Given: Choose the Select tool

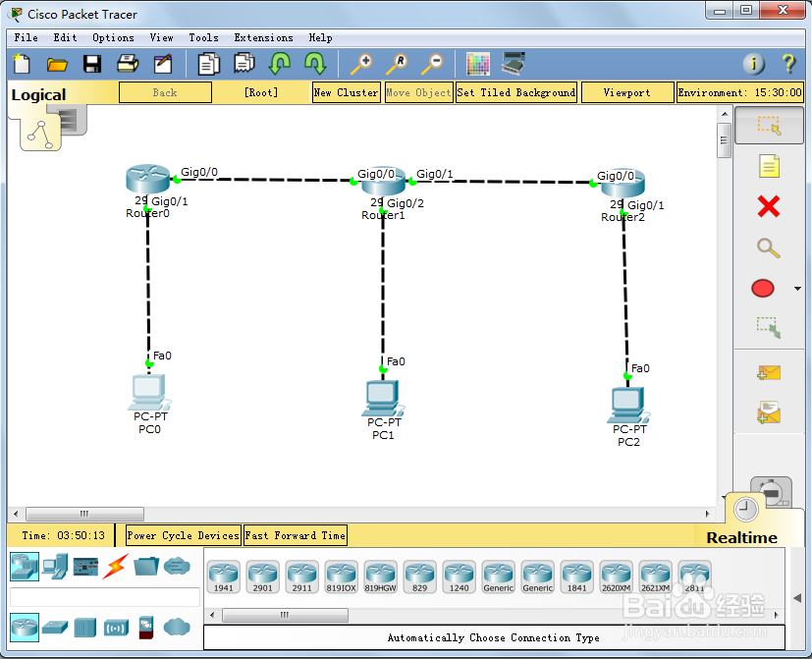Looking at the screenshot, I should 769,126.
